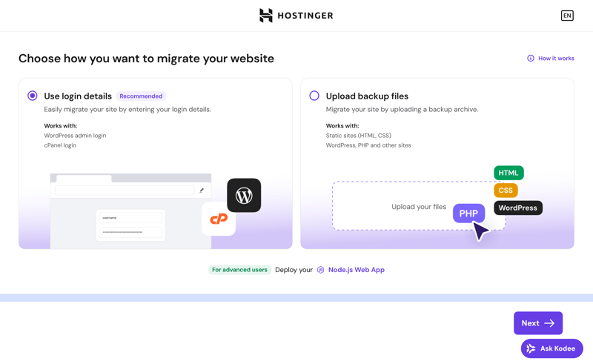Click the username field in the illustration
The height and width of the screenshot is (364, 593).
tap(130, 218)
